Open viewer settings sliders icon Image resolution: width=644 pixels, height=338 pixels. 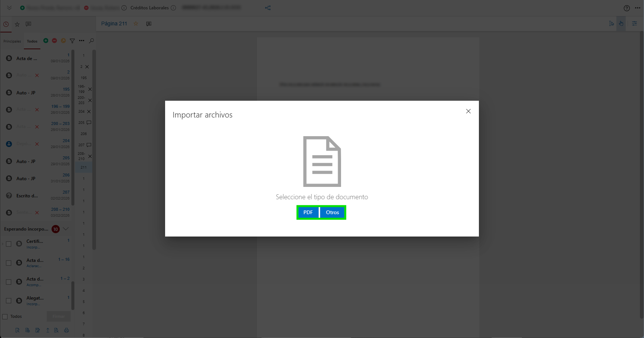[634, 24]
